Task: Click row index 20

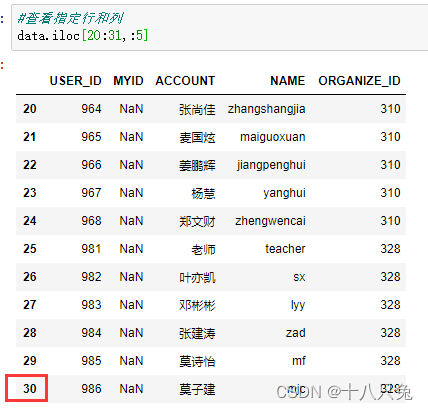Action: tap(30, 109)
